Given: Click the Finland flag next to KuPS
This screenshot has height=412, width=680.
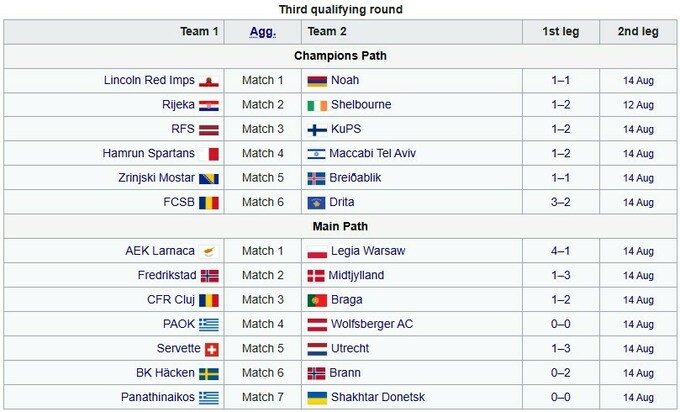Looking at the screenshot, I should pyautogui.click(x=316, y=129).
